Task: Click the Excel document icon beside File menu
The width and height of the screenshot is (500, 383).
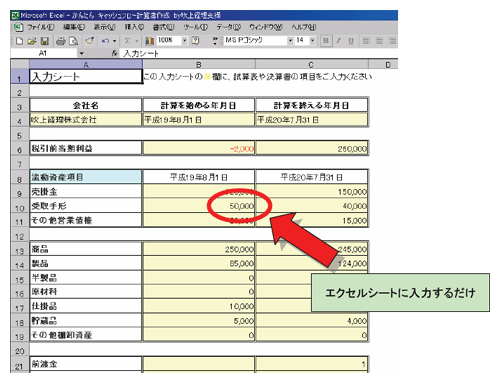Action: point(18,27)
